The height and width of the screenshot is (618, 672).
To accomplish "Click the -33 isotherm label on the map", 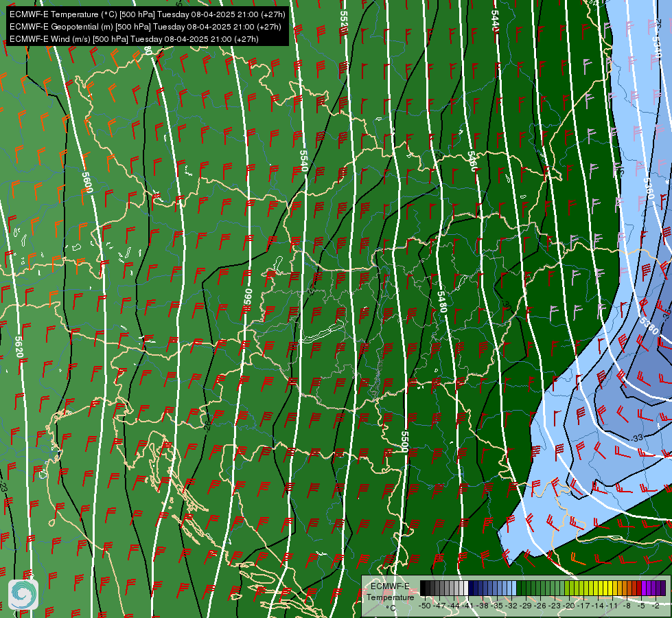I will point(637,437).
